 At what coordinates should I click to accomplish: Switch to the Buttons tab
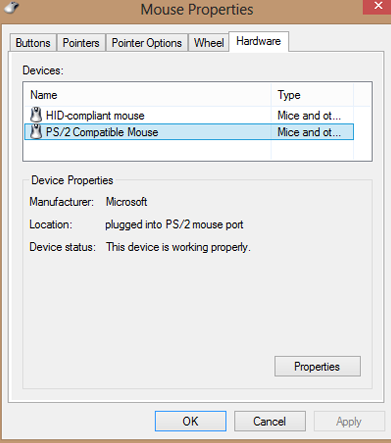click(x=33, y=43)
